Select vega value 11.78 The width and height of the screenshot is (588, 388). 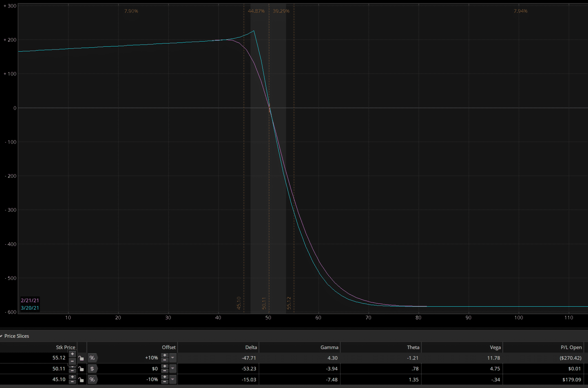pos(493,358)
